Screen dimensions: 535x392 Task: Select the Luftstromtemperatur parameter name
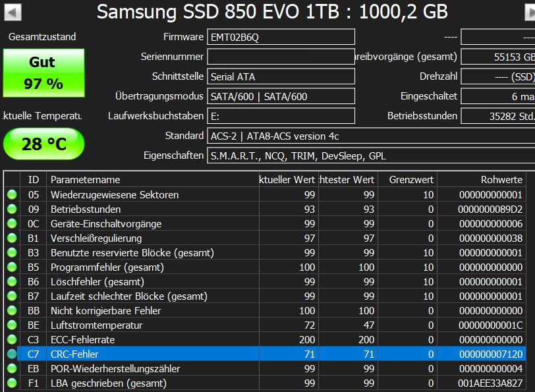(97, 325)
